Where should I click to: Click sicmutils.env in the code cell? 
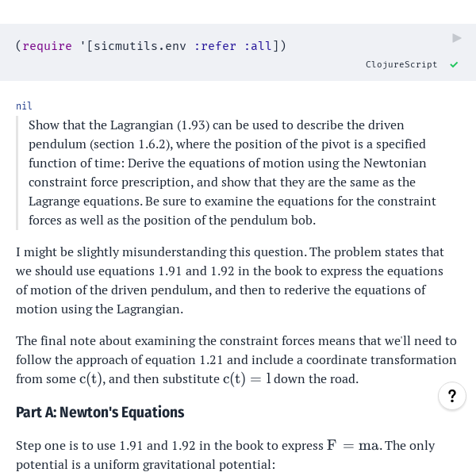(x=140, y=46)
